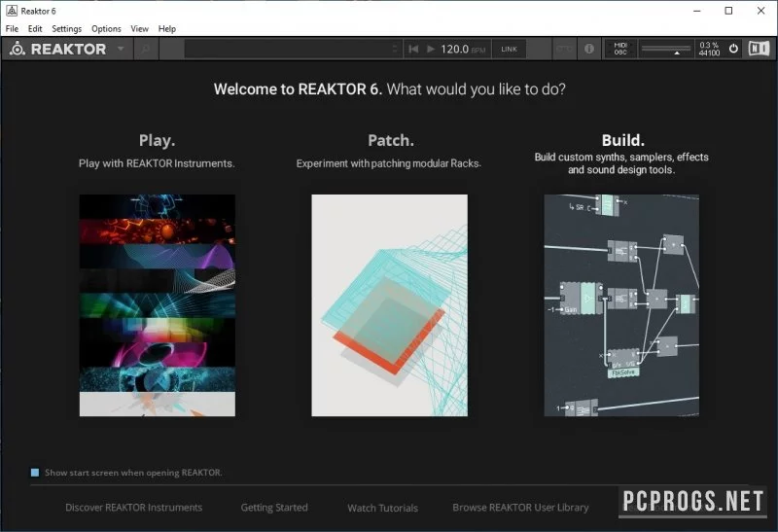The height and width of the screenshot is (532, 778).
Task: Click the MIDI OSC indicator
Action: [x=620, y=49]
